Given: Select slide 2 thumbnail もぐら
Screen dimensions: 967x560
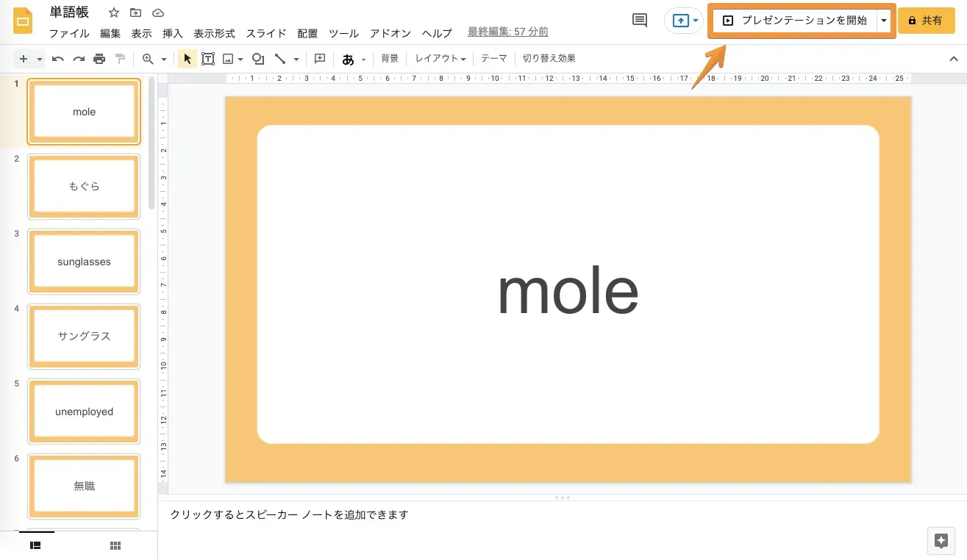Looking at the screenshot, I should point(84,187).
